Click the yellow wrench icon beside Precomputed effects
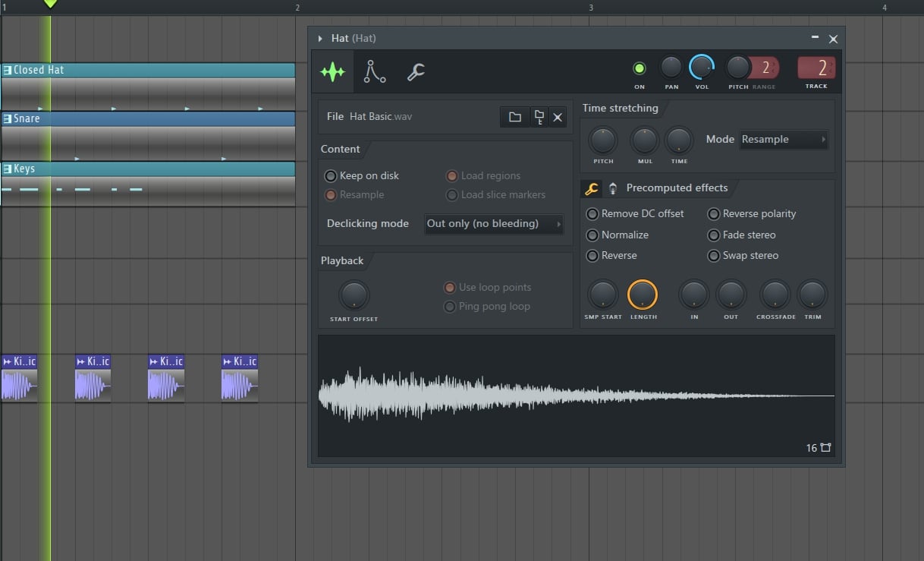924x561 pixels. 591,188
